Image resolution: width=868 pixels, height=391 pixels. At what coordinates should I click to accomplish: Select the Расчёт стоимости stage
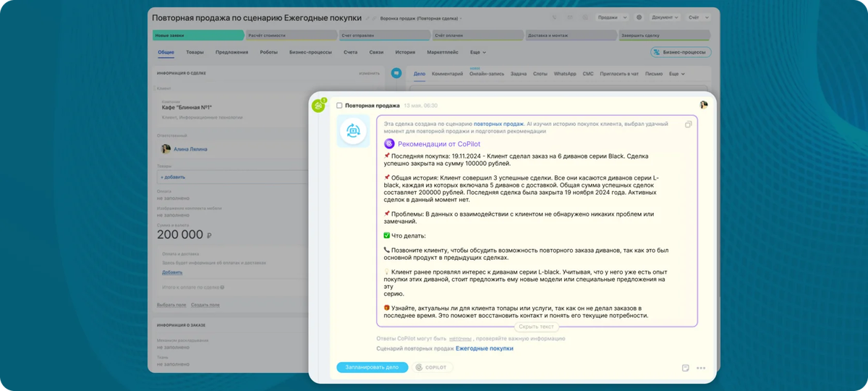pos(290,35)
